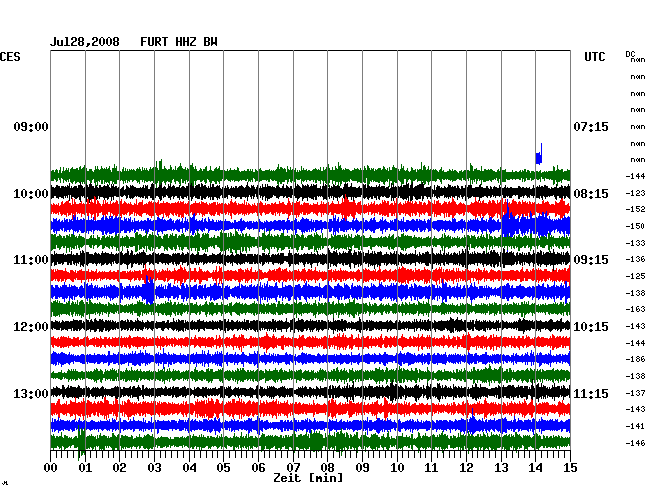Viewport: 650px width, 494px height.
Task: Select the DC value -146
Action: point(635,443)
